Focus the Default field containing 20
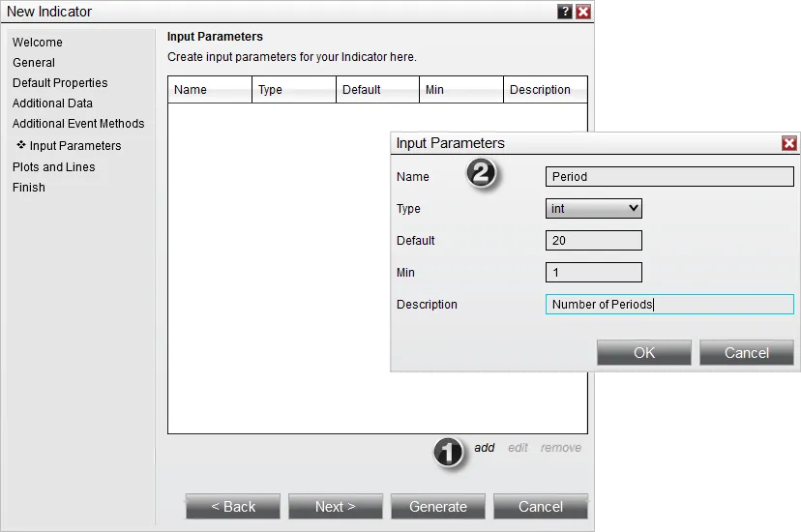 [x=594, y=241]
